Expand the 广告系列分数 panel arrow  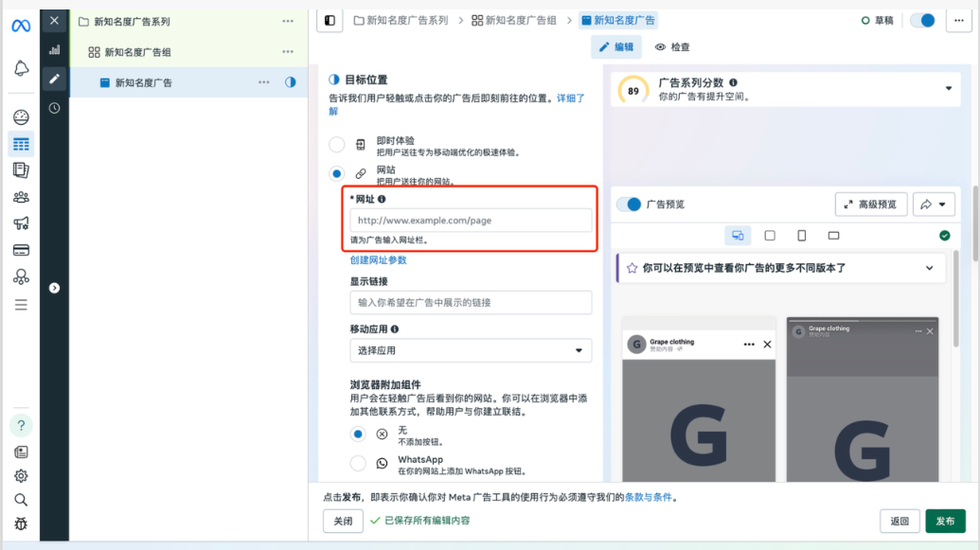point(949,89)
